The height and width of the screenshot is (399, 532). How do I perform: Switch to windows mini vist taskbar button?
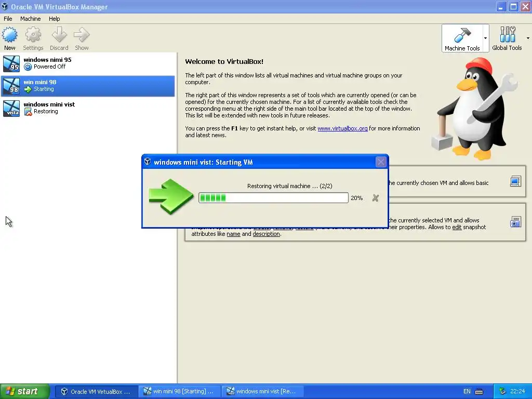[x=262, y=391]
